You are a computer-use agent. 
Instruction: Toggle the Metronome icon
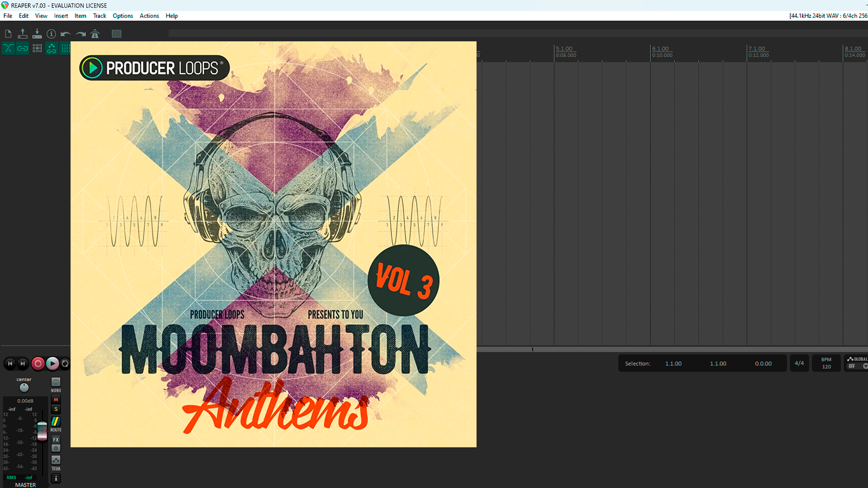[x=95, y=34]
